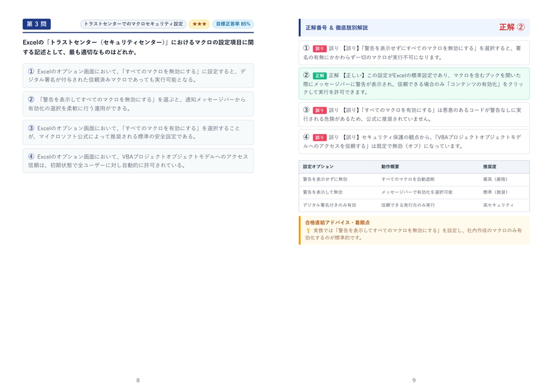Click the 第 3 問 question number badge

coord(37,24)
